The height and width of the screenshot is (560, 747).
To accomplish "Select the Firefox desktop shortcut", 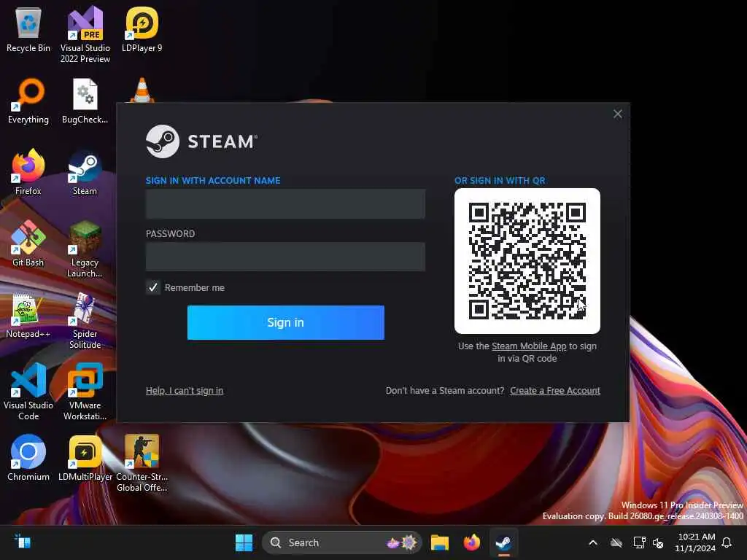I will tap(28, 172).
